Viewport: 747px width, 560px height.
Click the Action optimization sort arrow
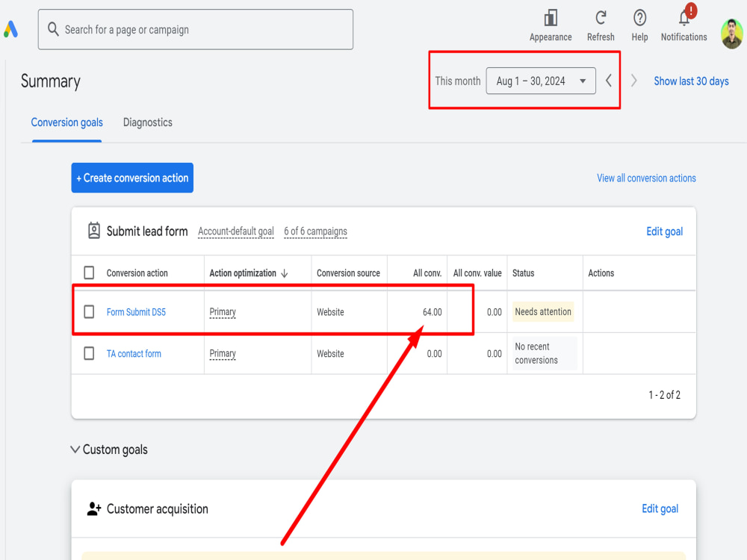coord(285,273)
